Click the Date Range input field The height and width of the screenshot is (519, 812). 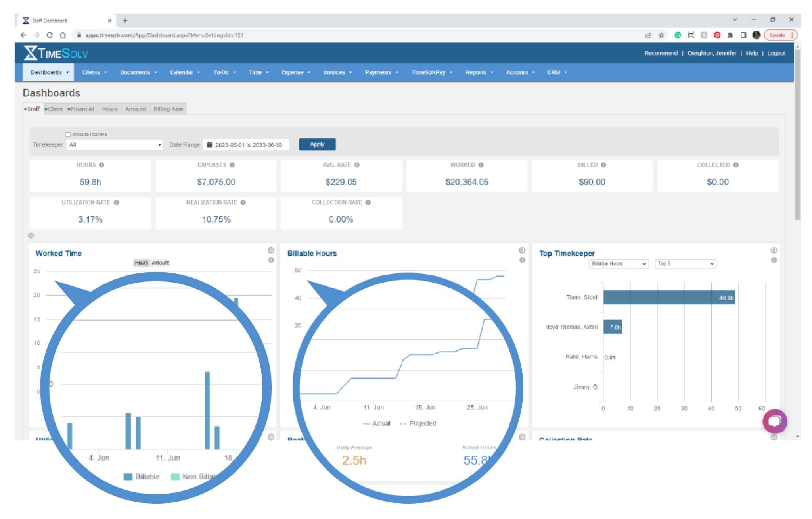click(247, 145)
